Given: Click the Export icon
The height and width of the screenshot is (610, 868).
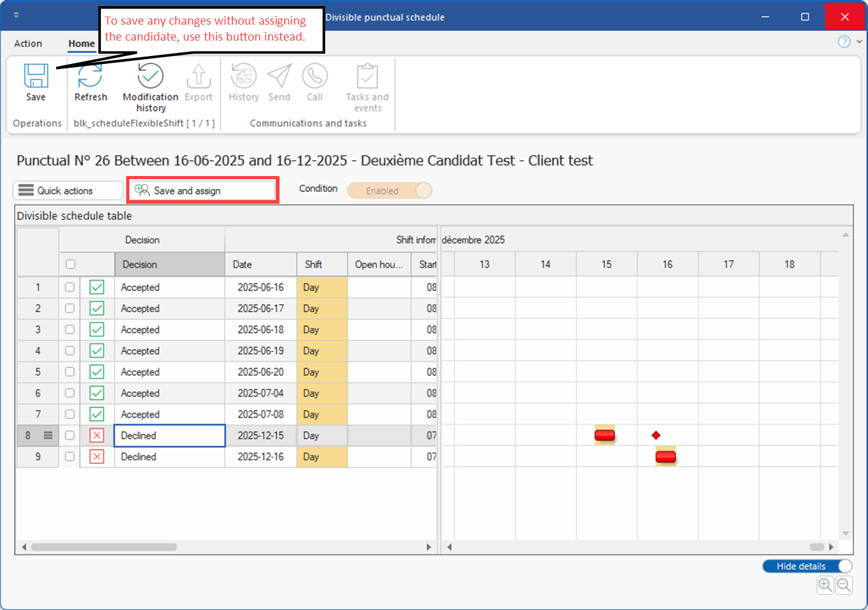Looking at the screenshot, I should [x=198, y=76].
